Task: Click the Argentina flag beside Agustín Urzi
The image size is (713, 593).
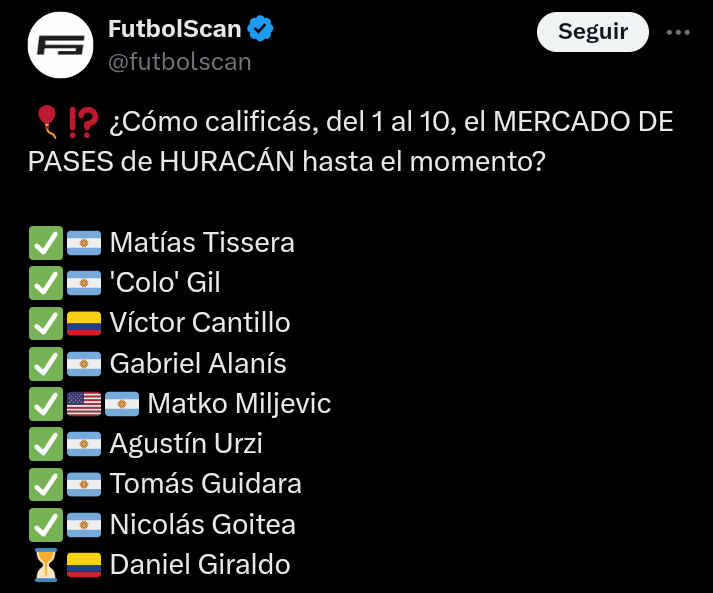Action: point(84,444)
